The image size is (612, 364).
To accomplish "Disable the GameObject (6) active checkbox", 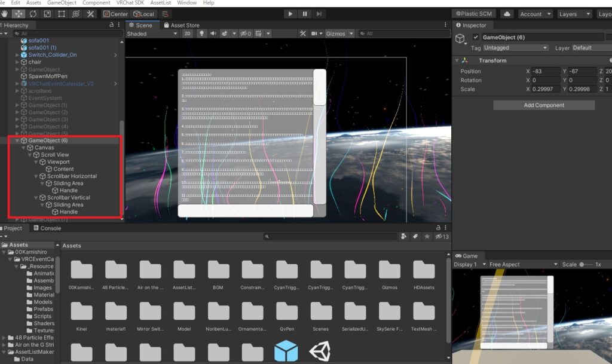I will click(x=477, y=36).
